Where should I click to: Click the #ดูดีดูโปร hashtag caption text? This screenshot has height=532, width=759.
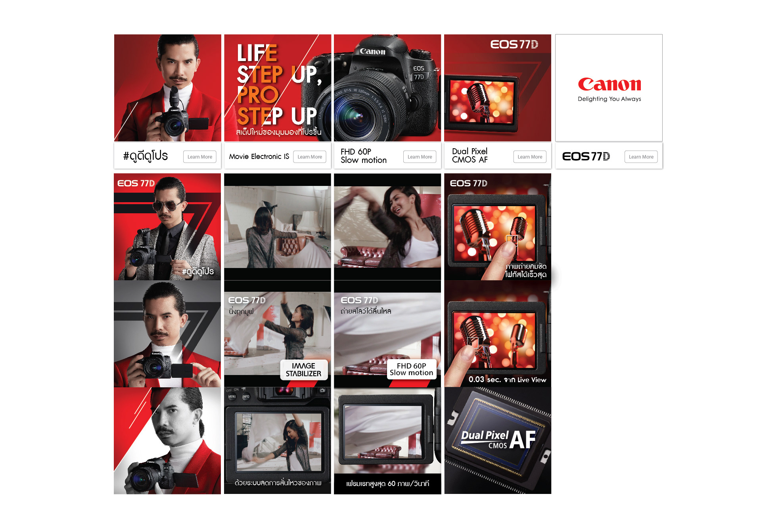tap(146, 156)
